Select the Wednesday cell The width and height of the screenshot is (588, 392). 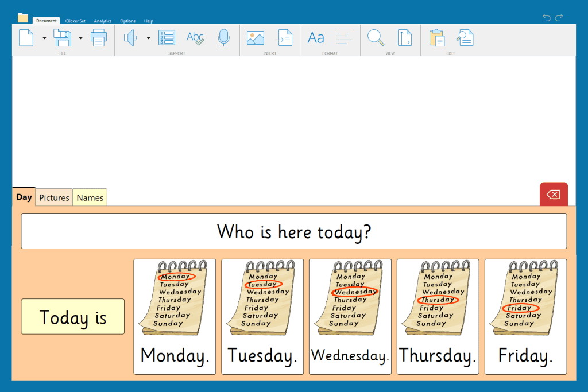pyautogui.click(x=350, y=317)
